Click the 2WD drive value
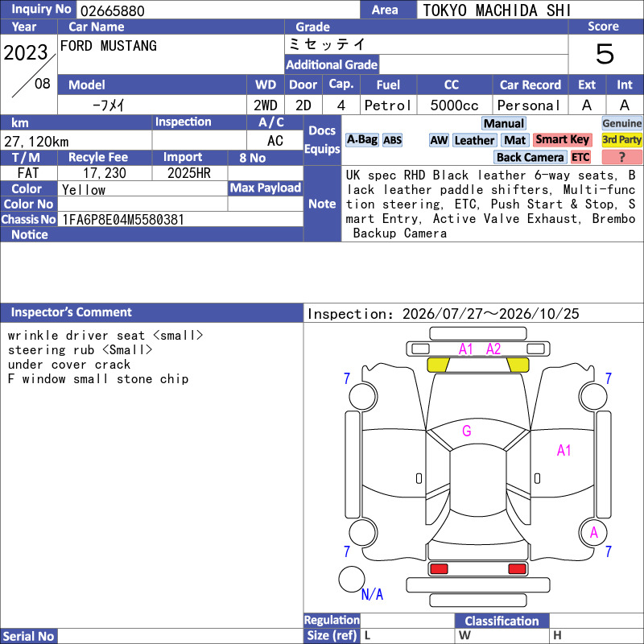The image size is (644, 644). (x=266, y=105)
